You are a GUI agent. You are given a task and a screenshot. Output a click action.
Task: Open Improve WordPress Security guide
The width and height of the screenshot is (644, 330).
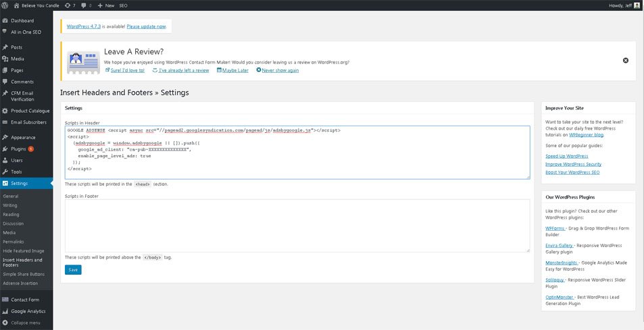(573, 165)
